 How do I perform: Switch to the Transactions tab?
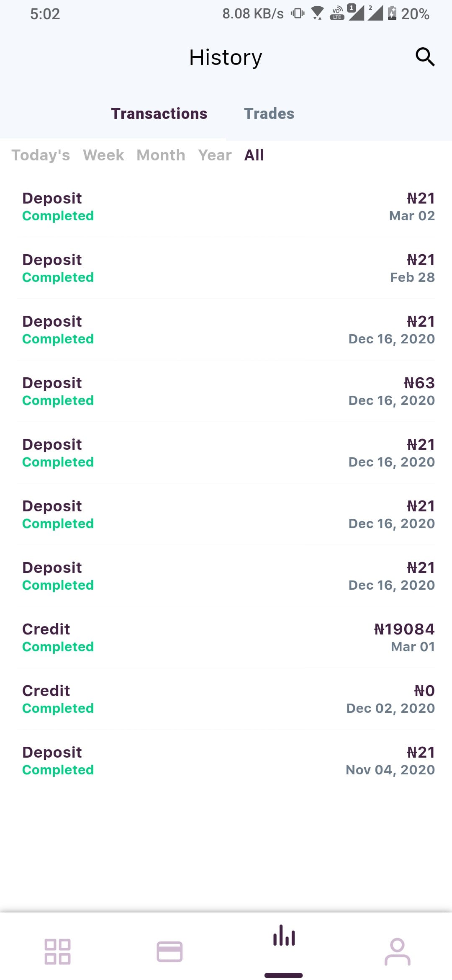click(x=159, y=113)
